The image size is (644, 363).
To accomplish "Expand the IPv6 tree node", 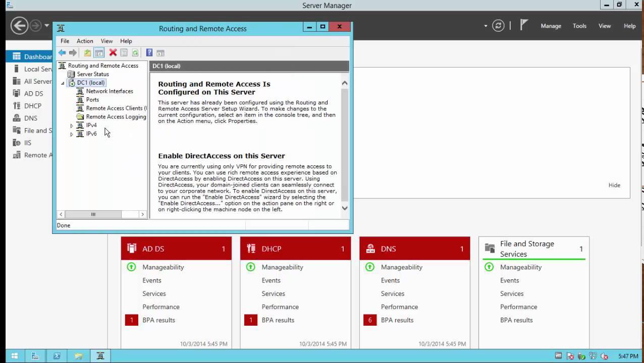I will tap(72, 134).
